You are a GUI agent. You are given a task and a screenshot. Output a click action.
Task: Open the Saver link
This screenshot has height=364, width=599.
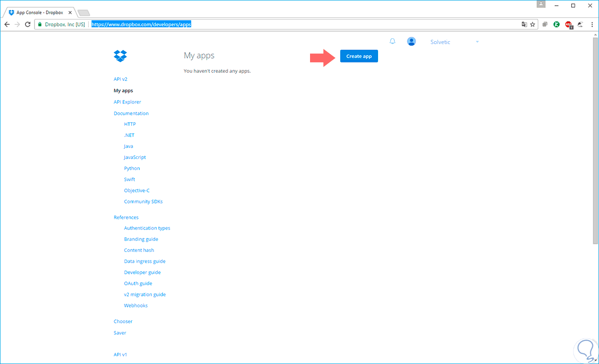click(120, 333)
